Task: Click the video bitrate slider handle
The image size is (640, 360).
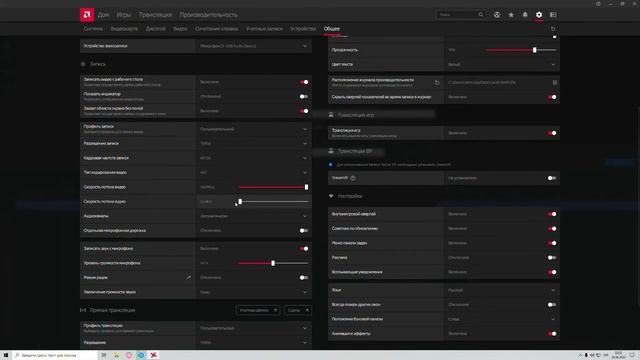Action: (x=306, y=187)
